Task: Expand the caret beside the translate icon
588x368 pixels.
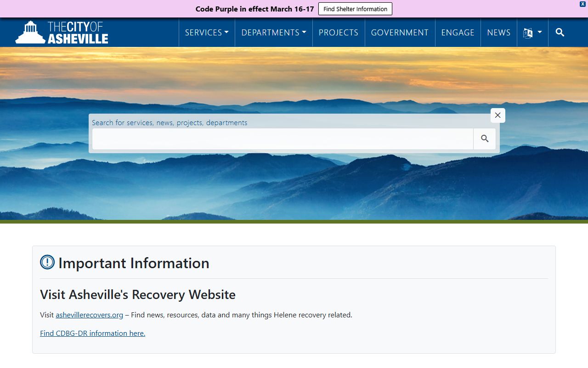Action: tap(540, 32)
